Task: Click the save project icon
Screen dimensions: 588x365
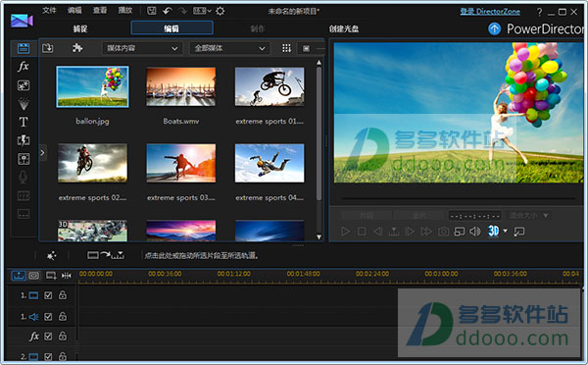Action: pos(152,11)
